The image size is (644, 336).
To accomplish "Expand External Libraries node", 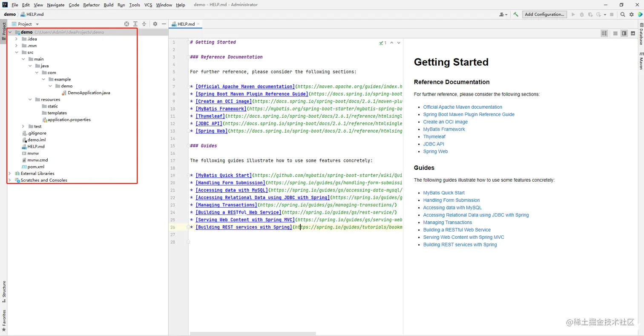I will click(x=10, y=174).
